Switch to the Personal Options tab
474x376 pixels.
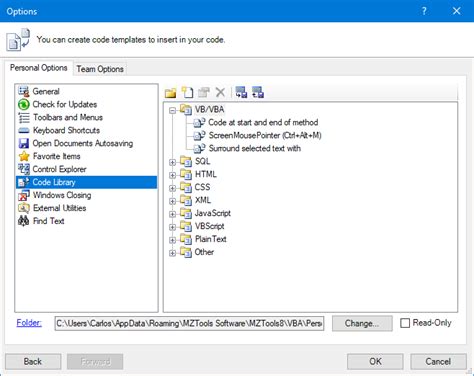[x=39, y=68]
